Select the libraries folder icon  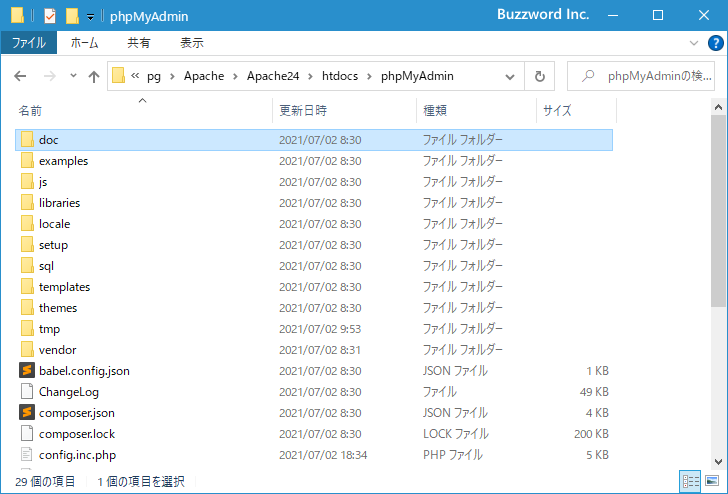click(x=27, y=202)
